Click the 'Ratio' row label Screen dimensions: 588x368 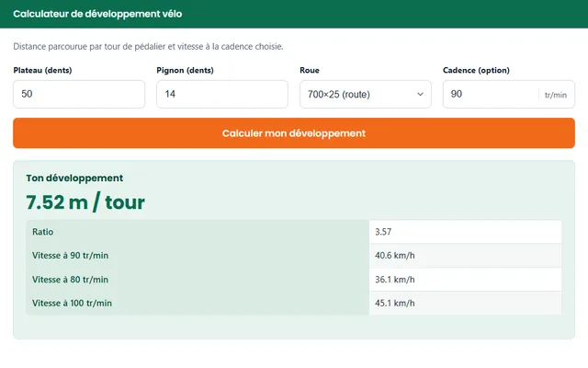(x=43, y=232)
